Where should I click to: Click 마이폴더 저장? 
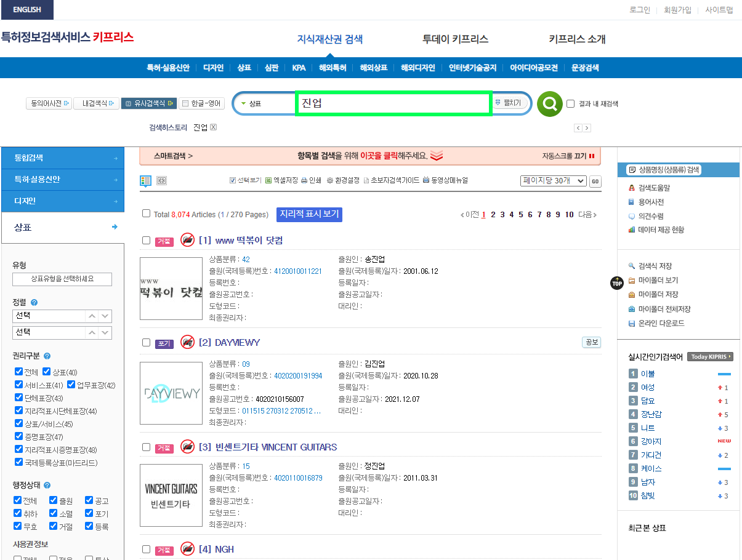click(653, 294)
